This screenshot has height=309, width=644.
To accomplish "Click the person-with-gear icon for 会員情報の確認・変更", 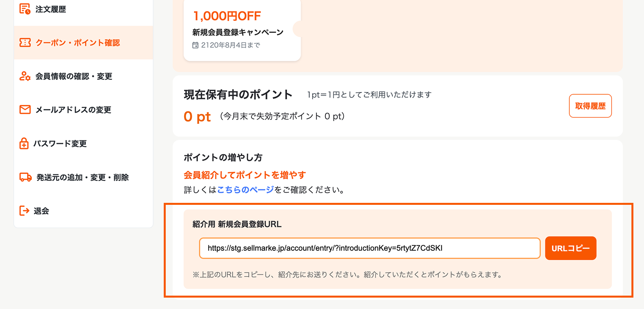I will 24,76.
